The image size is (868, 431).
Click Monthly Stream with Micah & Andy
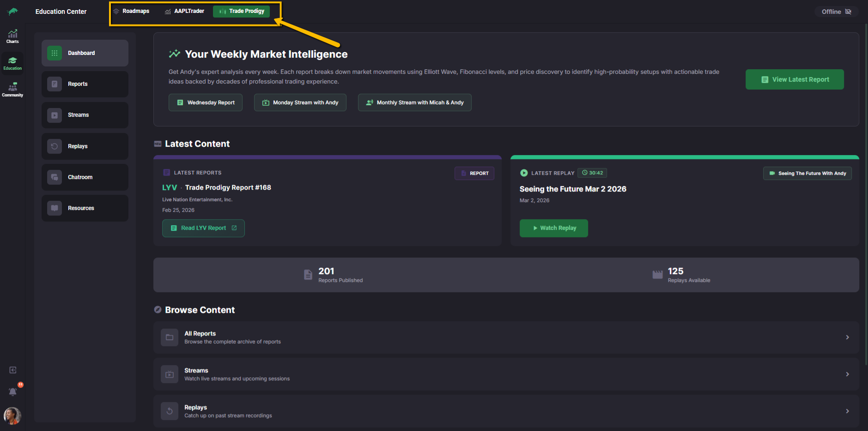pyautogui.click(x=414, y=102)
